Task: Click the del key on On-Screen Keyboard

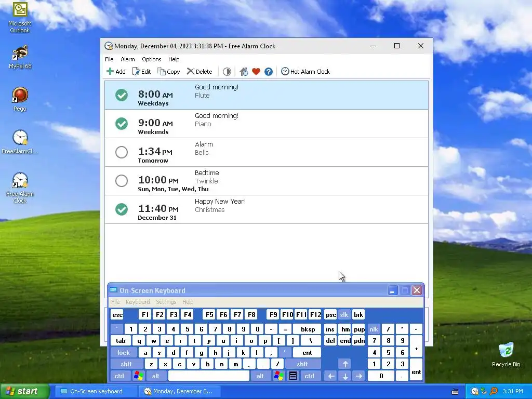Action: pos(330,341)
